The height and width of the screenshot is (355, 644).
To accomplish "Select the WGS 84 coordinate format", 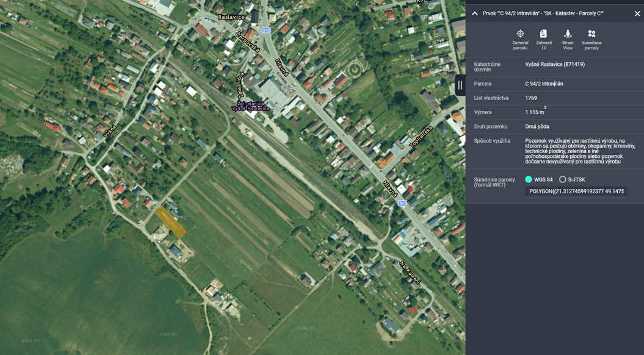I will click(x=529, y=179).
